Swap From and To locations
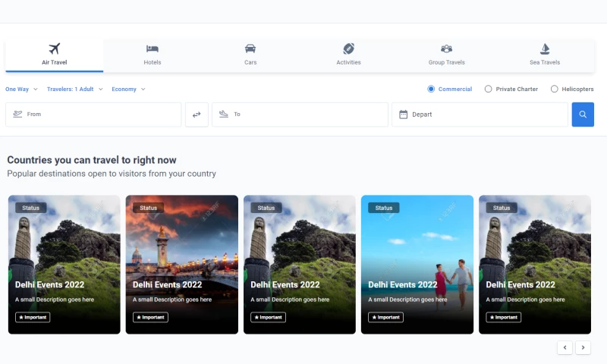607x364 pixels. point(197,115)
